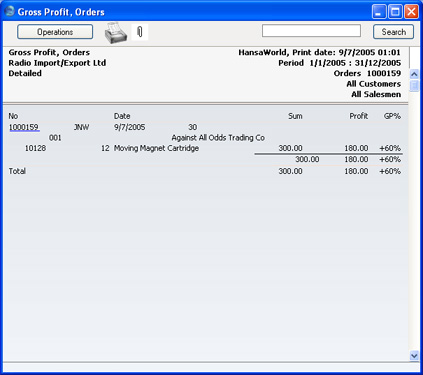This screenshot has width=423, height=375.
Task: Click customer number 001
Action: point(55,138)
